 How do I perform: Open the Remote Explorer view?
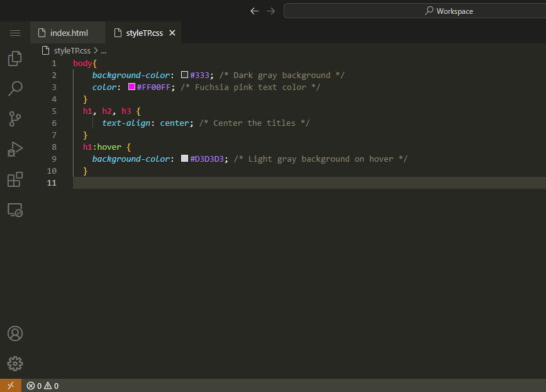(x=14, y=210)
